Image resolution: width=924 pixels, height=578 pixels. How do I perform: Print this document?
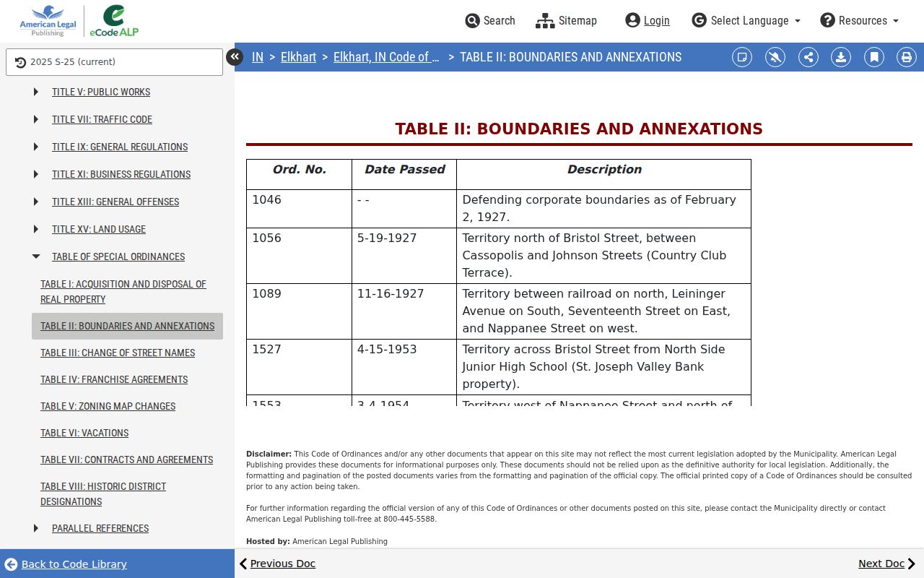pos(907,57)
